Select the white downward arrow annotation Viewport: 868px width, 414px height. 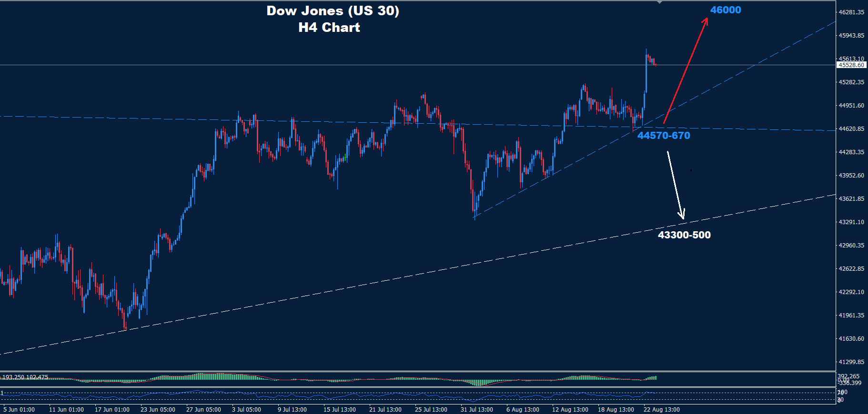click(x=675, y=183)
